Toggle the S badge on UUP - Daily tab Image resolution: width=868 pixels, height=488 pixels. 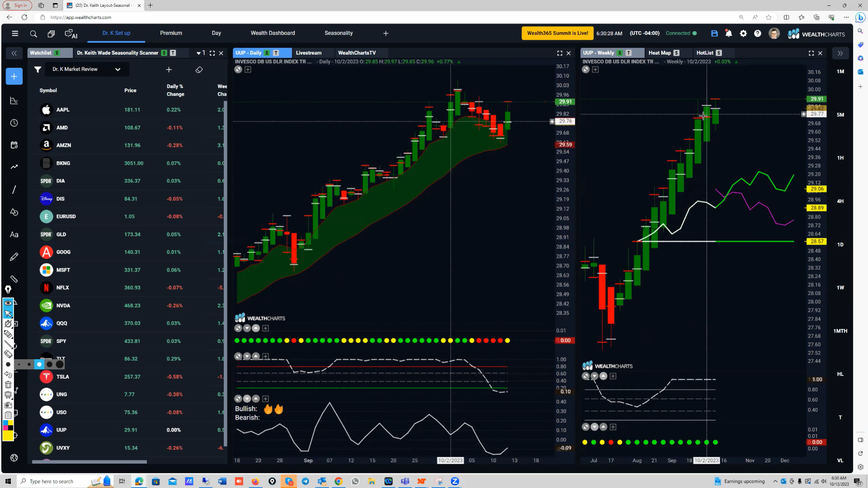point(267,53)
